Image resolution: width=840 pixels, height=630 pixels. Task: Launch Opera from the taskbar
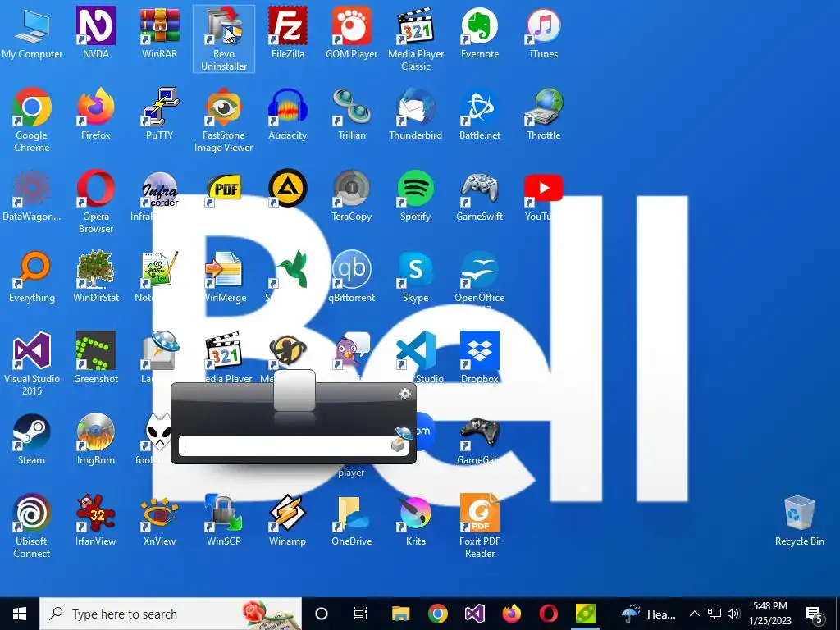coord(549,614)
